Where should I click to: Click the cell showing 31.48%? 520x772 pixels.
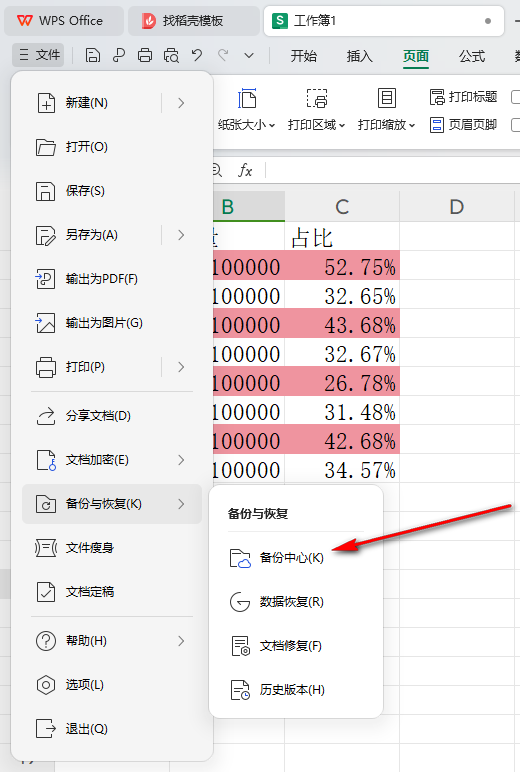point(342,411)
